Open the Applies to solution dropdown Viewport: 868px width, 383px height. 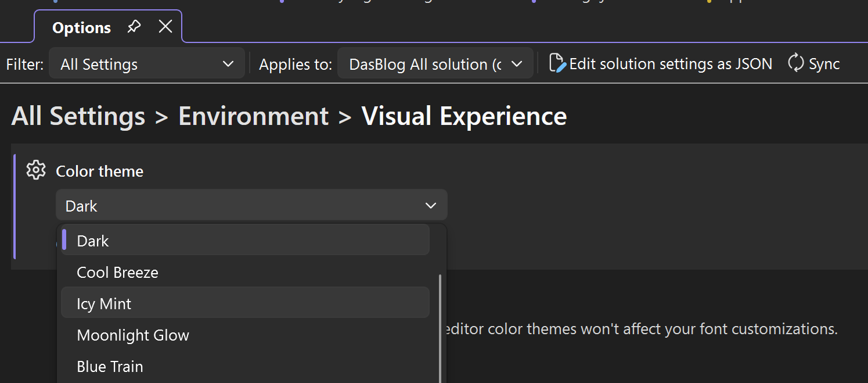point(435,63)
